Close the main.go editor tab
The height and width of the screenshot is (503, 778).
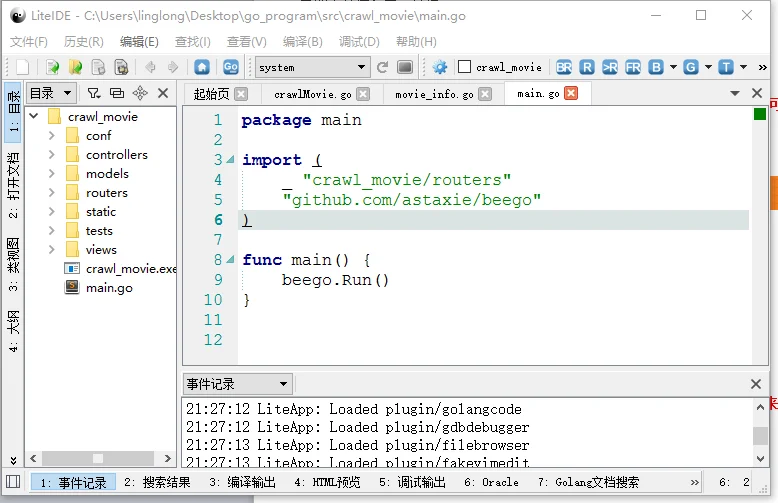click(x=571, y=93)
